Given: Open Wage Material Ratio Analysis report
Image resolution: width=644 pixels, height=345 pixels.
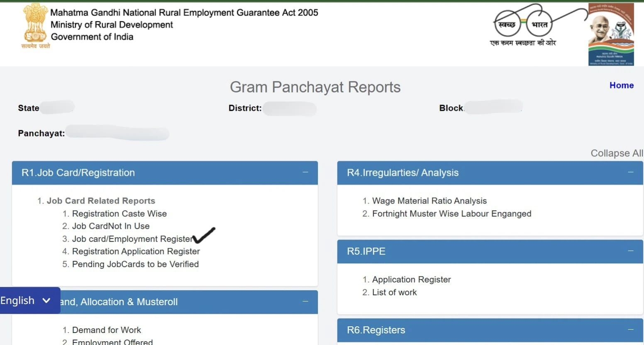Looking at the screenshot, I should [x=429, y=201].
